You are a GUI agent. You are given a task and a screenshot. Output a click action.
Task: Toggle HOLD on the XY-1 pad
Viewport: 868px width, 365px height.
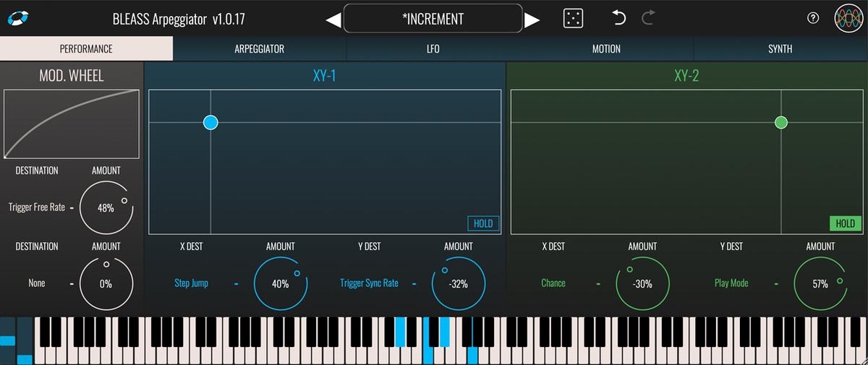pyautogui.click(x=482, y=223)
